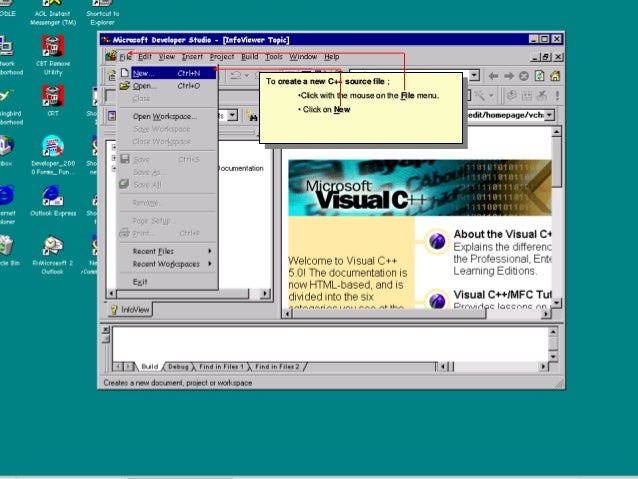The height and width of the screenshot is (479, 638).
Task: Click the topic pane scroll-down arrow
Action: tap(556, 302)
